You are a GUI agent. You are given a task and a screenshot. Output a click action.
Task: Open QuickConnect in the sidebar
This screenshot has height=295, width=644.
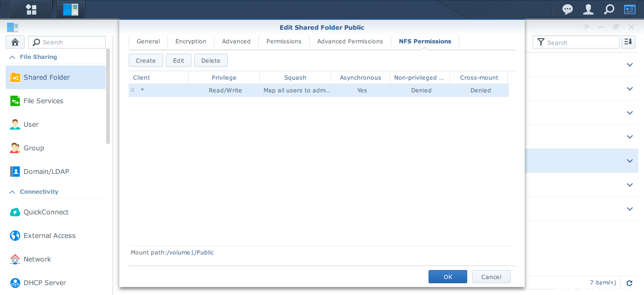point(46,212)
